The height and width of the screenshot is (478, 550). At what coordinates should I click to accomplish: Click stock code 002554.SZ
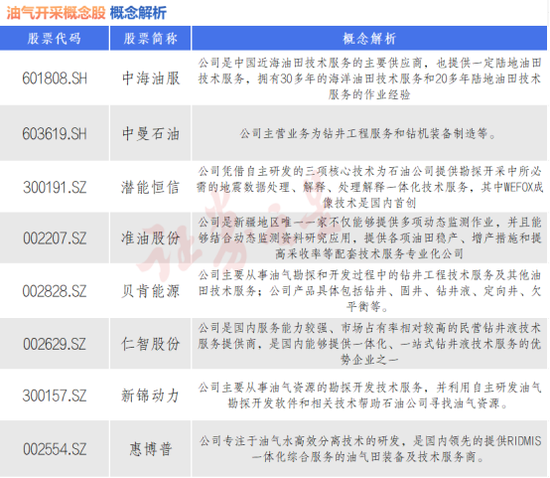click(55, 449)
